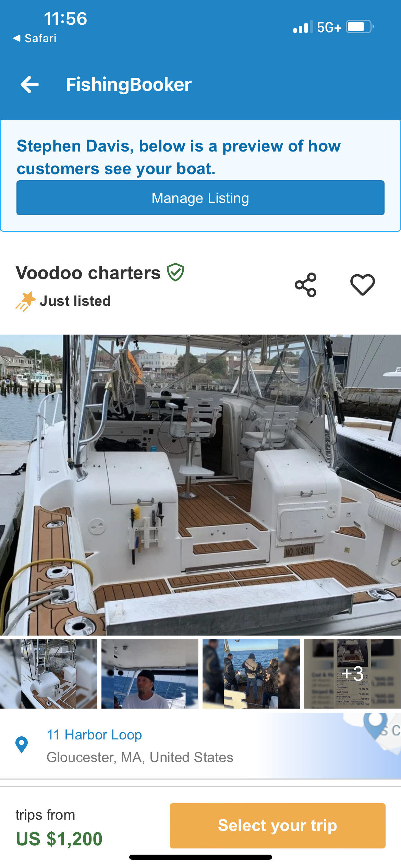Return to Safari via back link
The image size is (401, 868).
[x=35, y=38]
